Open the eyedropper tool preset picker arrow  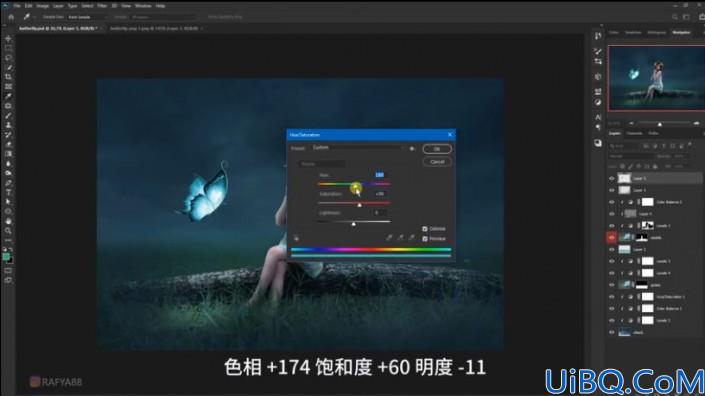pyautogui.click(x=34, y=17)
